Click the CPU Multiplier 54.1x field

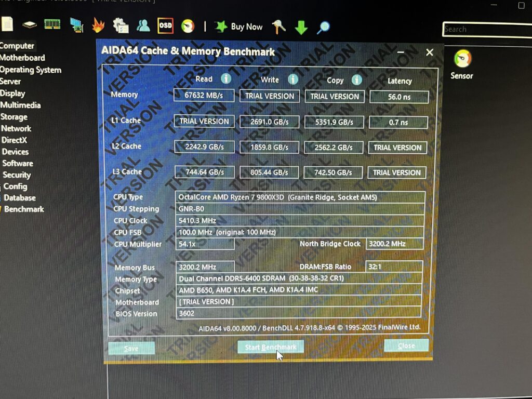(x=205, y=244)
